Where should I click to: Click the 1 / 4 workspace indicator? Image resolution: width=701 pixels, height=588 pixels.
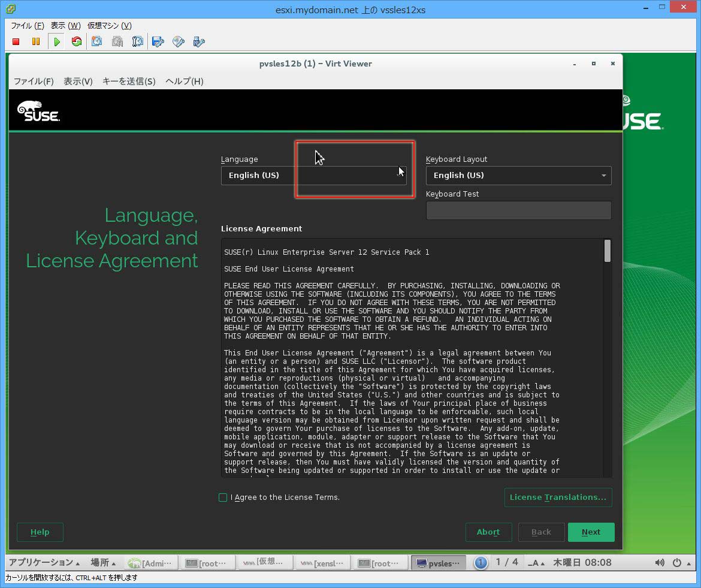tap(507, 562)
